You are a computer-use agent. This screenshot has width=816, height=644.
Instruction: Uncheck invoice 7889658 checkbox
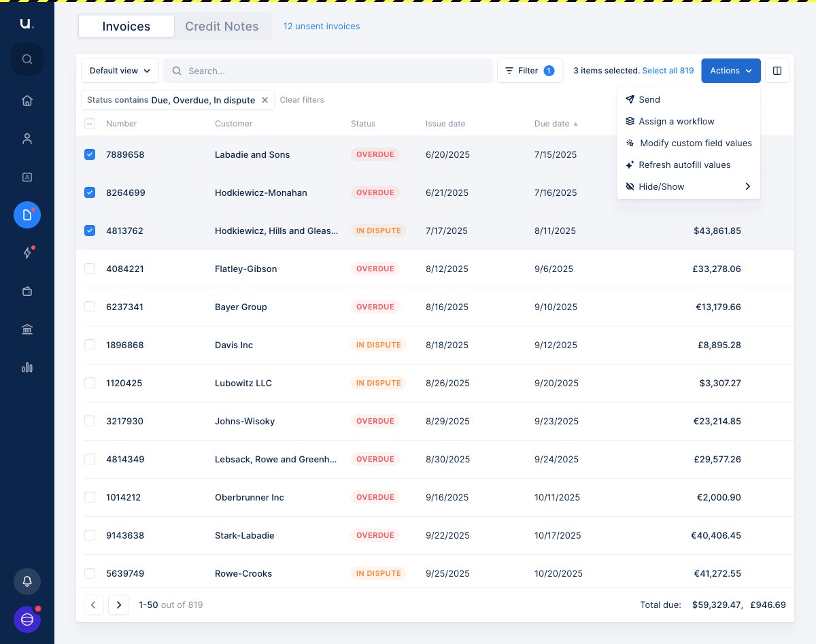click(x=90, y=154)
